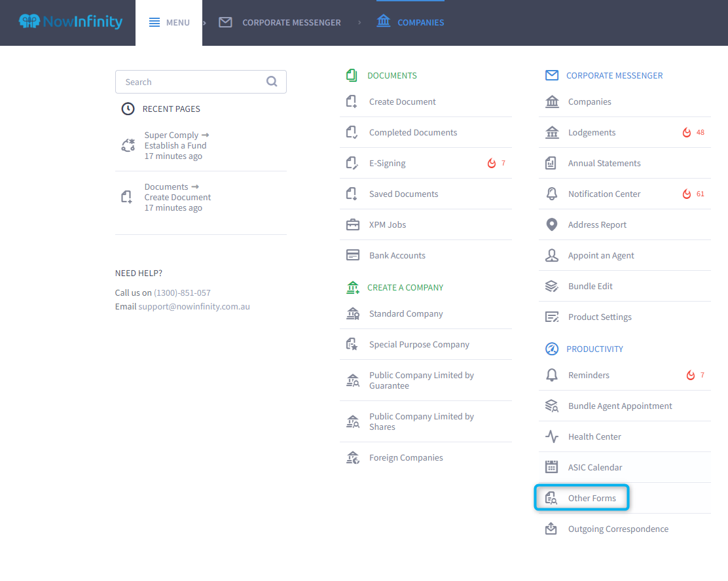Click the Reminders bell icon
The height and width of the screenshot is (581, 728).
(552, 375)
